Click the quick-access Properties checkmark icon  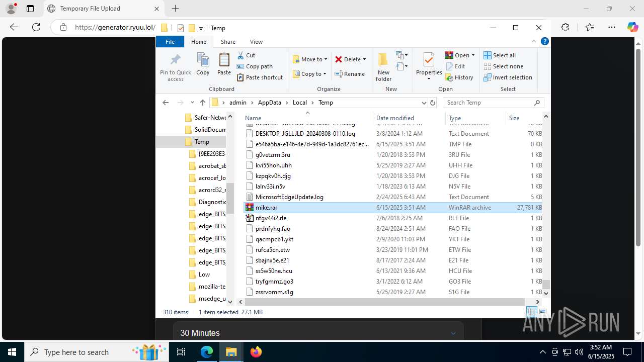(181, 28)
